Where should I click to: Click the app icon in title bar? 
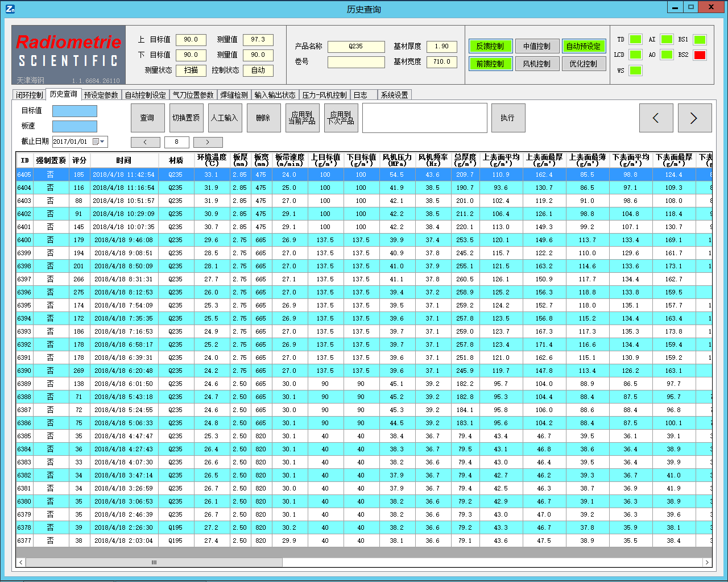click(x=10, y=9)
